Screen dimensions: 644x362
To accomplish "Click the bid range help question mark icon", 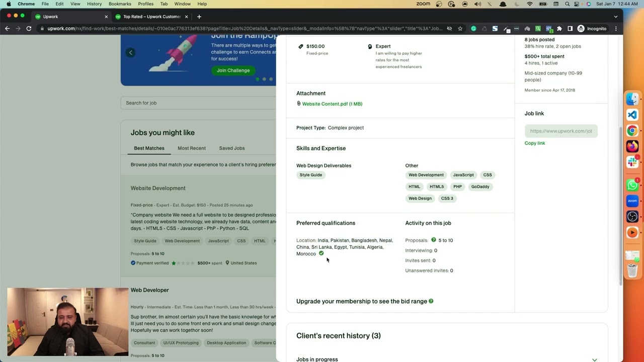I will (x=431, y=301).
